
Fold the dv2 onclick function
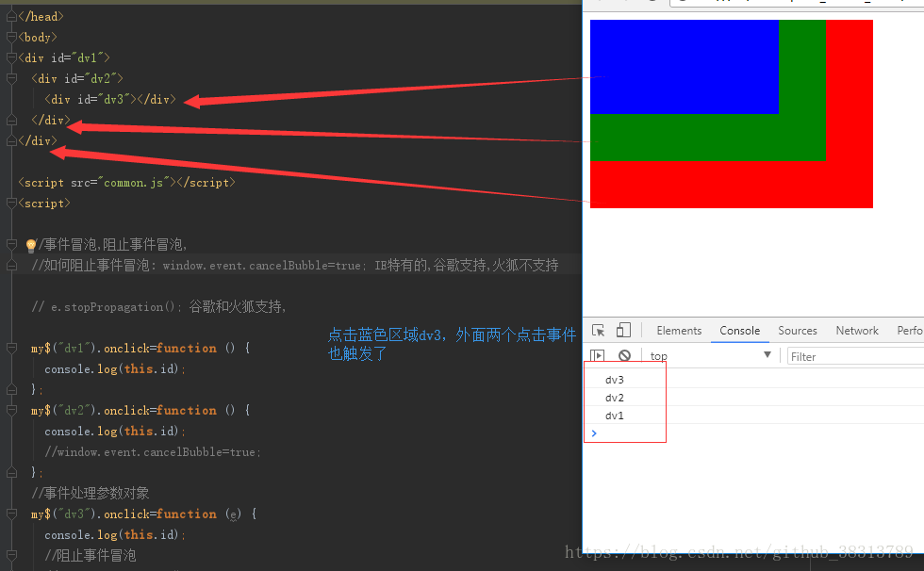11,410
